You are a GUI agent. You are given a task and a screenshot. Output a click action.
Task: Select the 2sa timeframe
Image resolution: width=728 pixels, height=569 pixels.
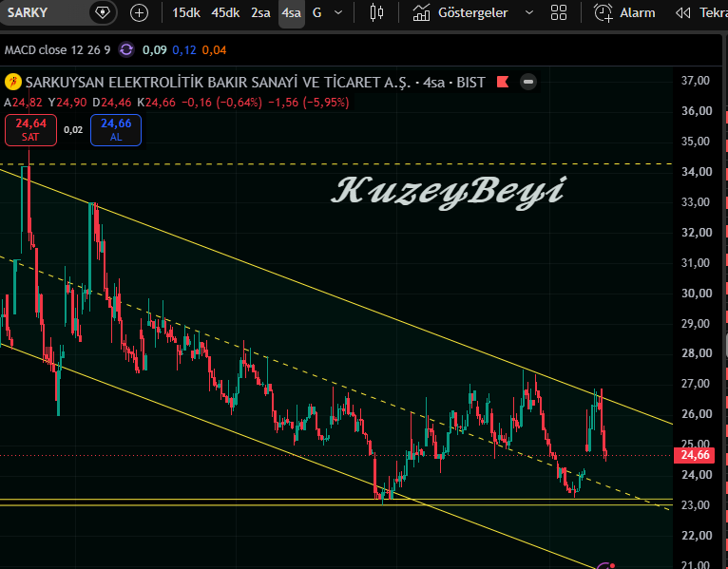point(260,12)
